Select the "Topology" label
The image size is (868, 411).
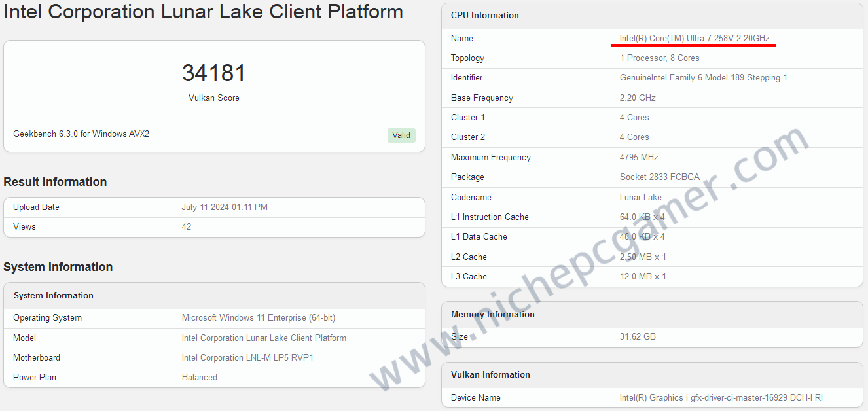[467, 58]
